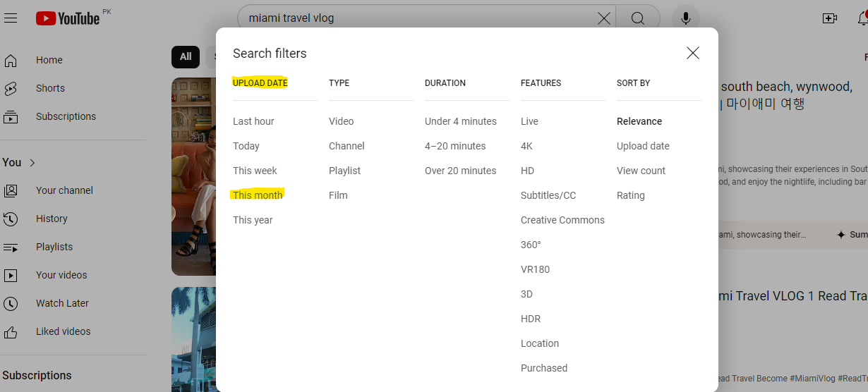Open first video thumbnail with woman seated
The height and width of the screenshot is (392, 868).
point(193,176)
